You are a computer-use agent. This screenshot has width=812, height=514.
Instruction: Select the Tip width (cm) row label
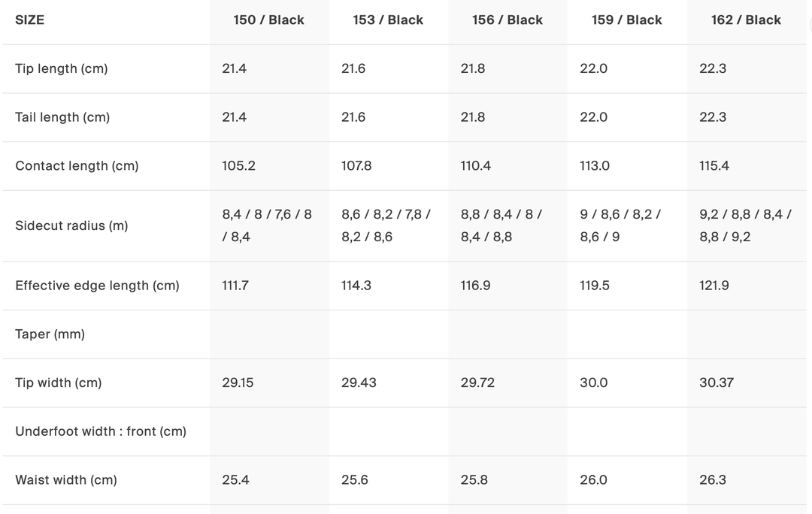click(x=58, y=382)
